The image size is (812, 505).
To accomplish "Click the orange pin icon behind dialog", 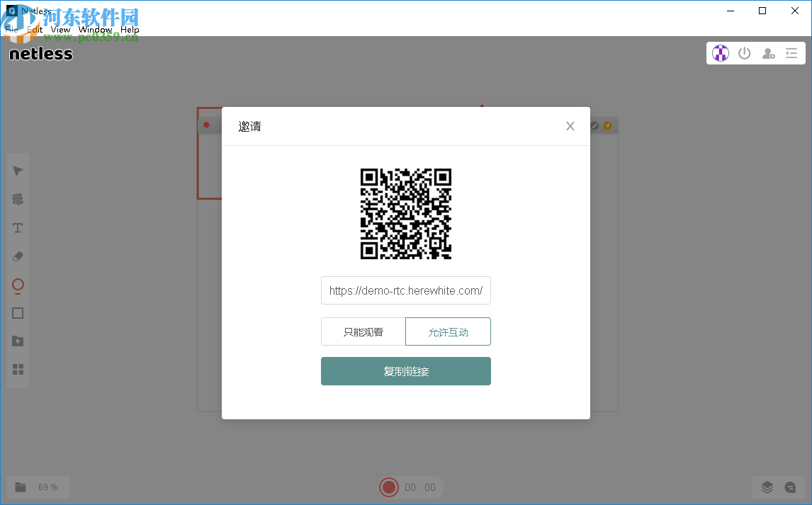I will (x=607, y=126).
